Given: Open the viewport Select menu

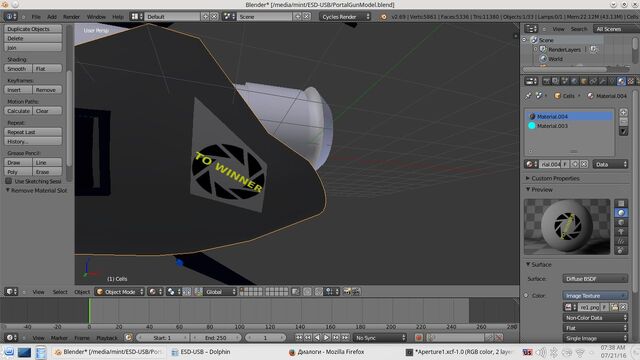Looking at the screenshot, I should click(60, 292).
